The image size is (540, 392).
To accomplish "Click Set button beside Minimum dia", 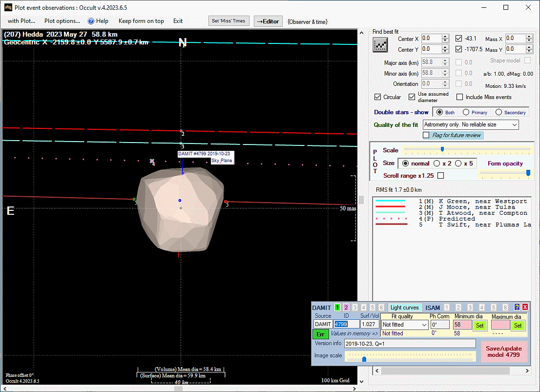I will click(479, 325).
